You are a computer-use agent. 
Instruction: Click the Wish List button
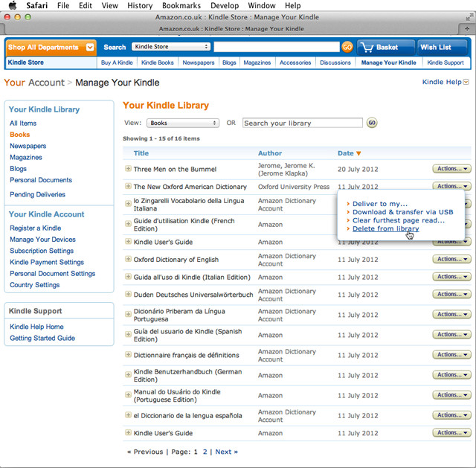[442, 48]
